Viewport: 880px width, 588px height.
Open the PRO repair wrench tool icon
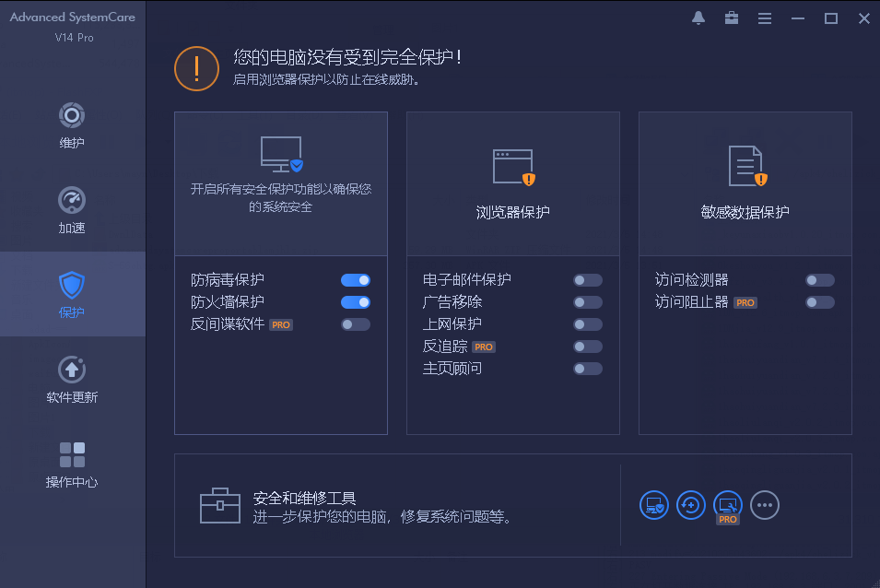pyautogui.click(x=727, y=505)
